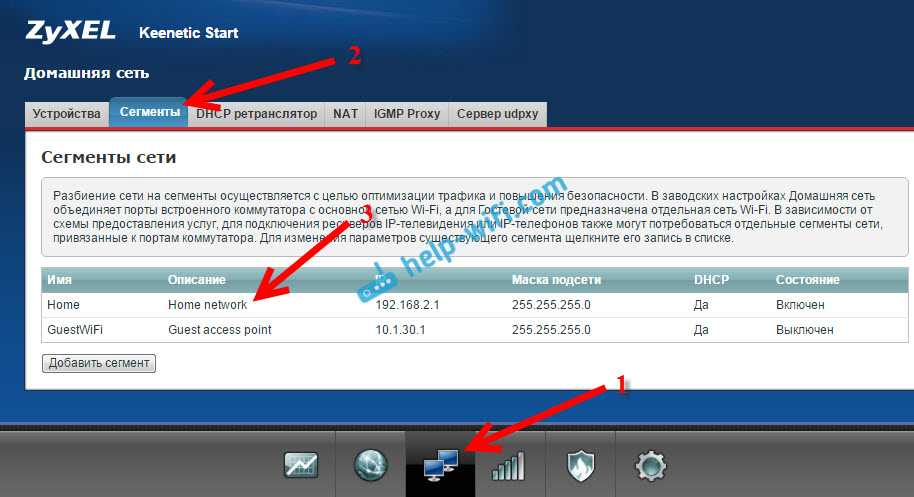
Task: Open the system settings gear icon
Action: pos(650,465)
